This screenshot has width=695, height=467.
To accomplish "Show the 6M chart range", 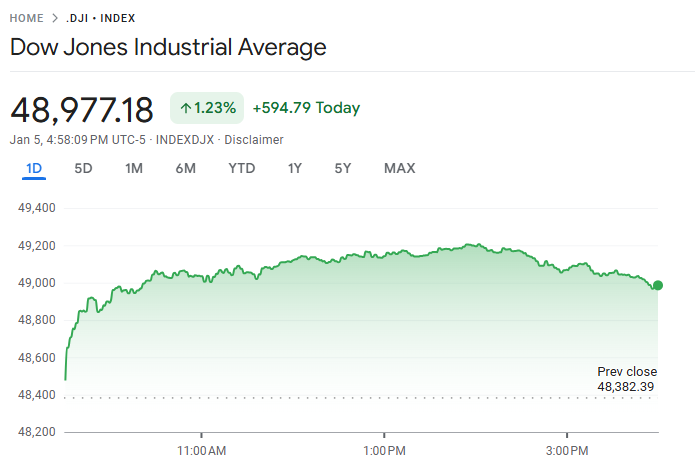I will point(185,169).
